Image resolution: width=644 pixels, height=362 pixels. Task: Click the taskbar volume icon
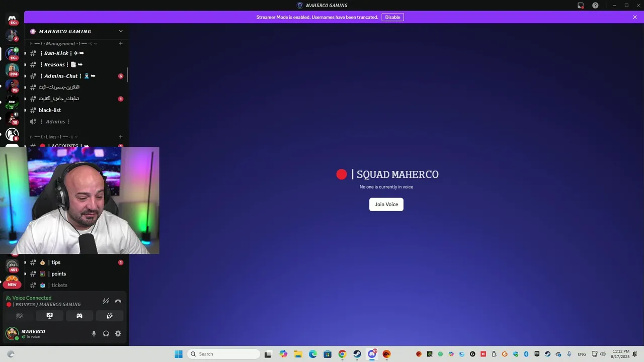[603, 354]
